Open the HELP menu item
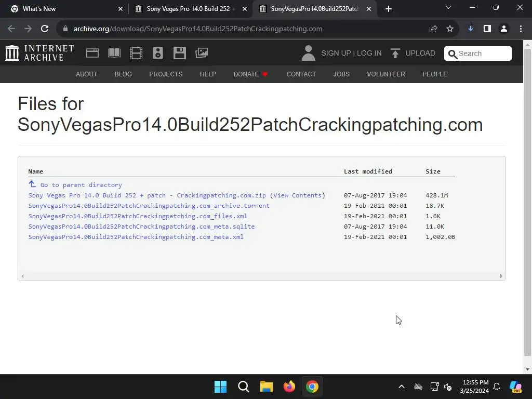The width and height of the screenshot is (532, 399). 208,74
